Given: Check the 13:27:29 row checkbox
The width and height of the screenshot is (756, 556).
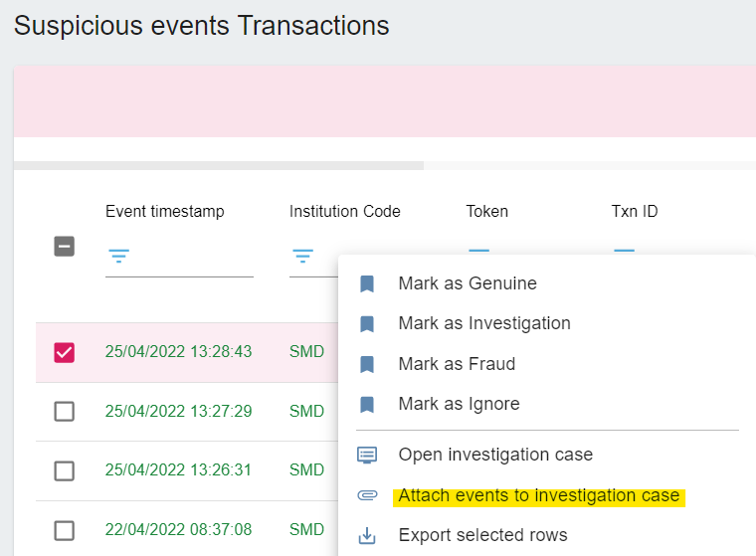Looking at the screenshot, I should 64,412.
